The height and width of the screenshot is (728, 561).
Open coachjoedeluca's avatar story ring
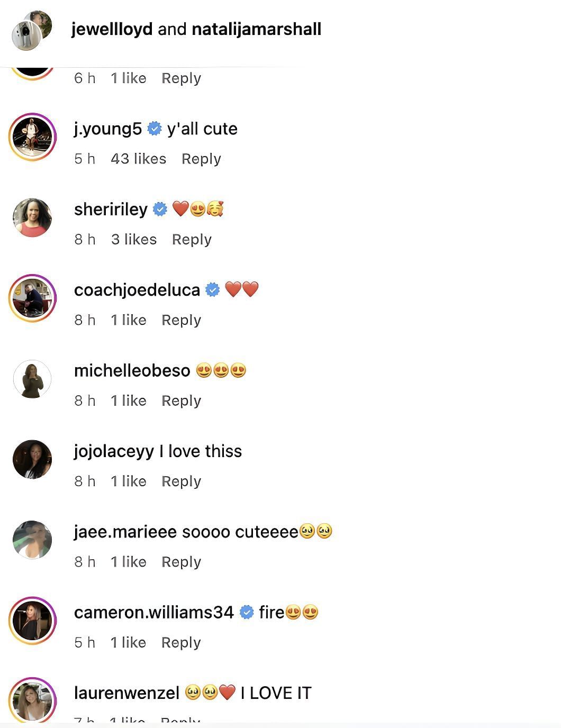coord(32,298)
